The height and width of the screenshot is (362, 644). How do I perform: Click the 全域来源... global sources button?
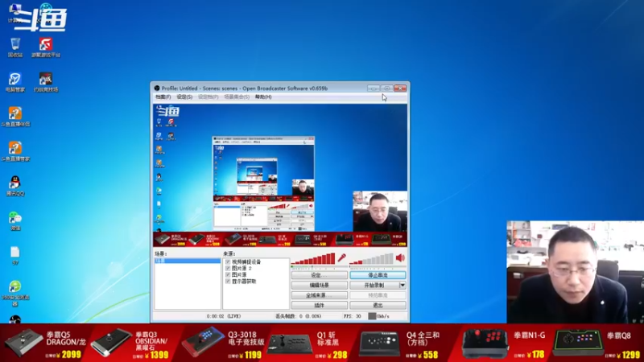point(319,295)
